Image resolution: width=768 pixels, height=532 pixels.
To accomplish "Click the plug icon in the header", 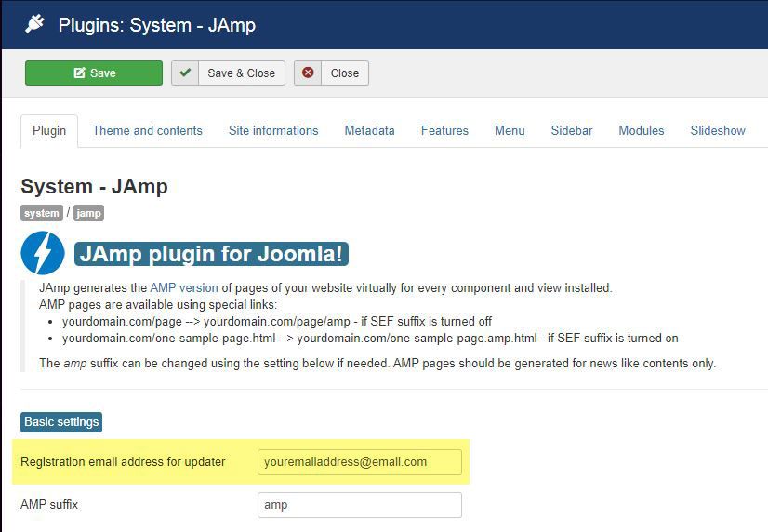I will click(x=34, y=23).
